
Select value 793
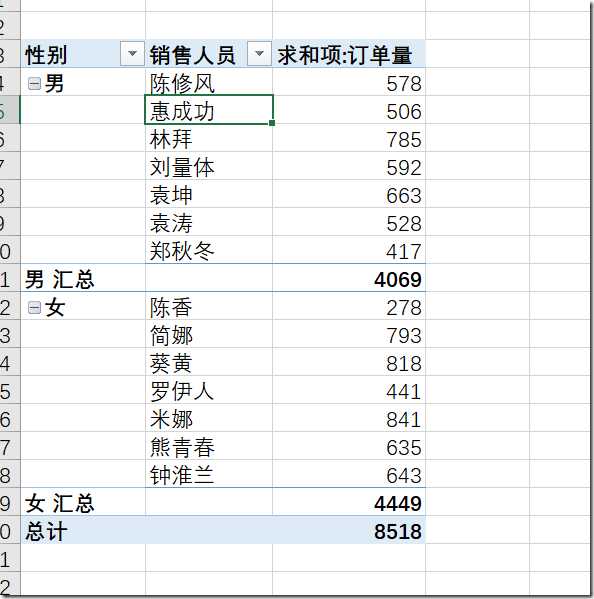tap(404, 335)
